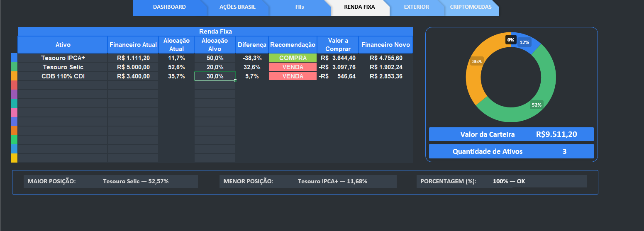Click the PORCENTAGEM 100% — OK summary
644x231 pixels.
click(x=502, y=181)
